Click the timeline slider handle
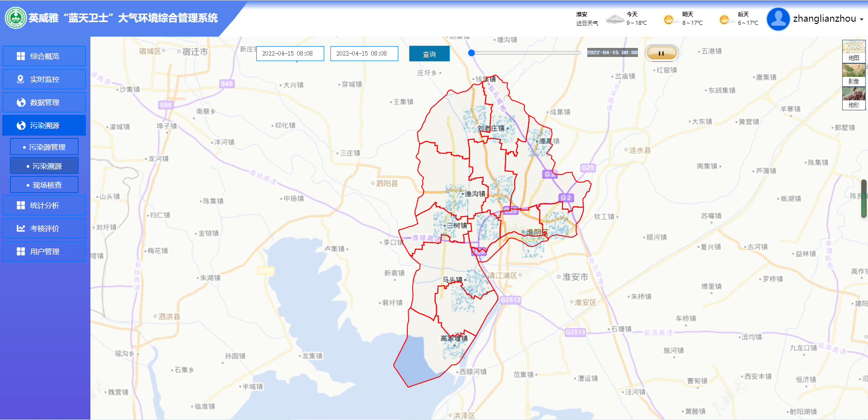 [x=472, y=53]
